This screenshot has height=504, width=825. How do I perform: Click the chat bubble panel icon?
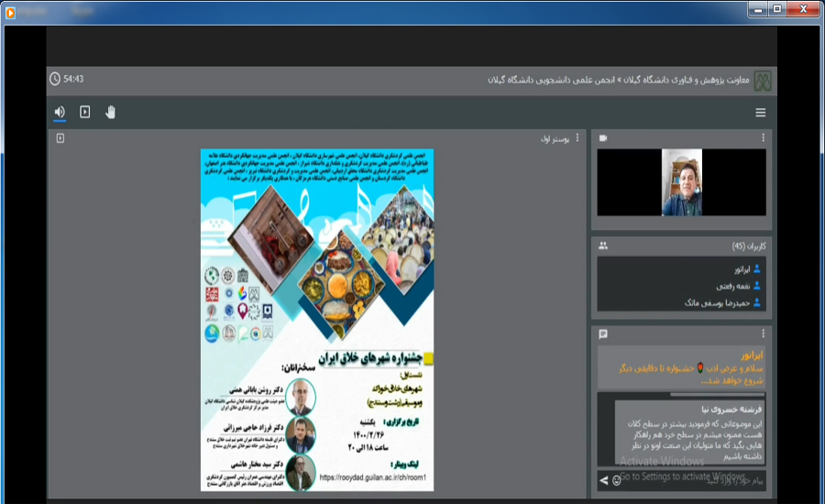(603, 334)
